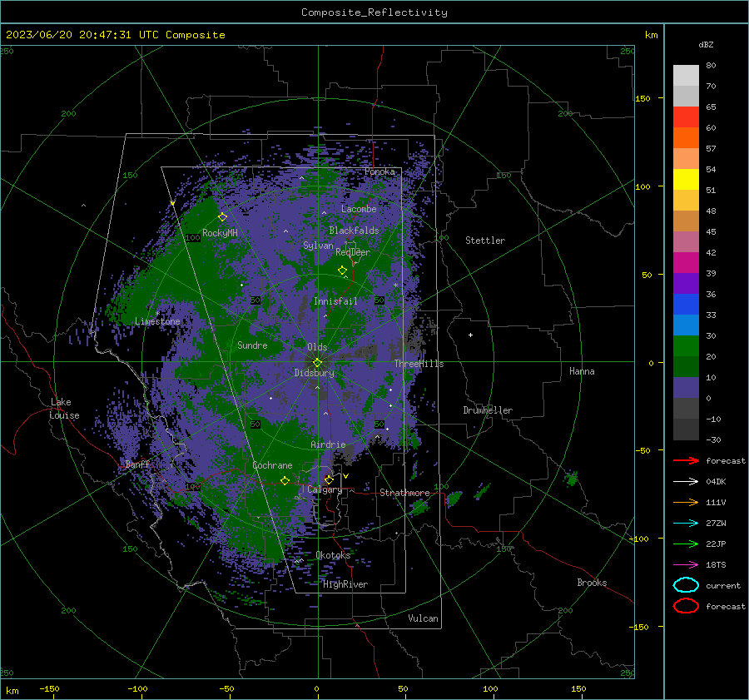Click the HighRiver city label
749x700 pixels.
pyautogui.click(x=345, y=584)
